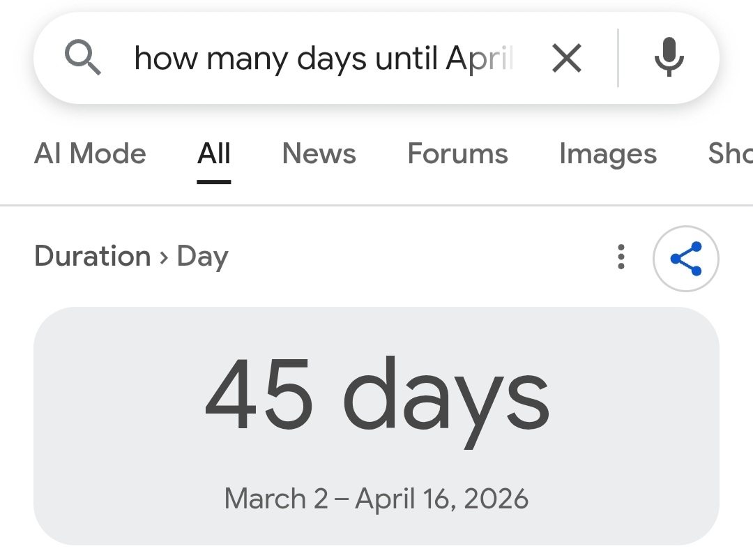Tap the magnifying glass search icon
The width and height of the screenshot is (753, 560).
point(83,57)
